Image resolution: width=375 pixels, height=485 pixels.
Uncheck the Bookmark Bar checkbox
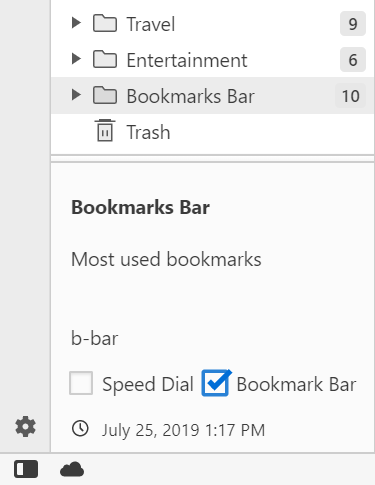click(215, 383)
